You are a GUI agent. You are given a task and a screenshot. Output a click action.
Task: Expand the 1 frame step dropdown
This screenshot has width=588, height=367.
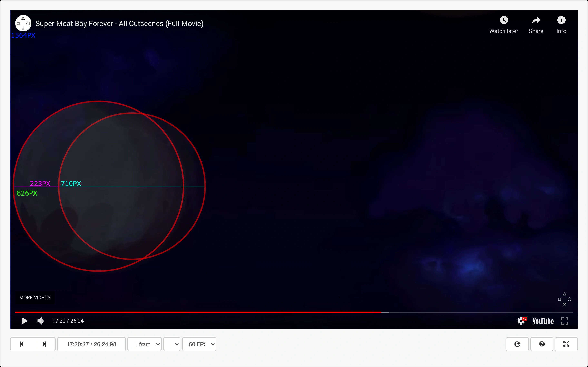(145, 344)
